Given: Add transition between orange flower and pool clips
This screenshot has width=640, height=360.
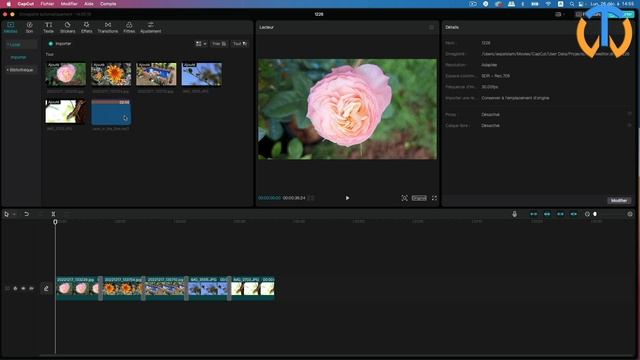Looking at the screenshot, I should coord(144,288).
